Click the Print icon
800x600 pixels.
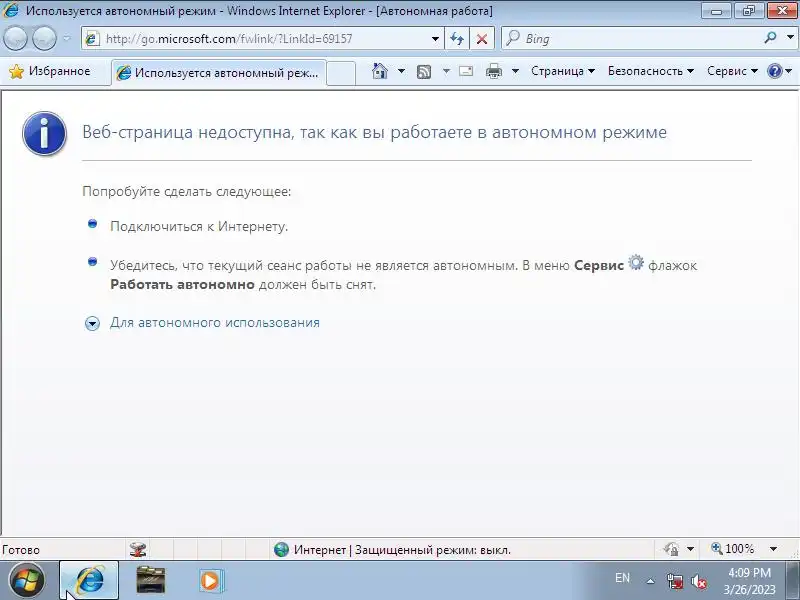click(493, 71)
